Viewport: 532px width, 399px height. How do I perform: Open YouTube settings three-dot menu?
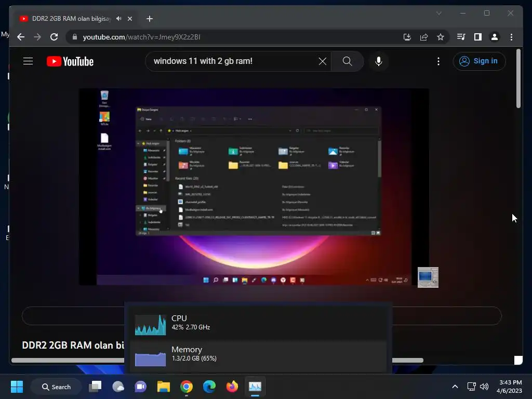pos(438,61)
